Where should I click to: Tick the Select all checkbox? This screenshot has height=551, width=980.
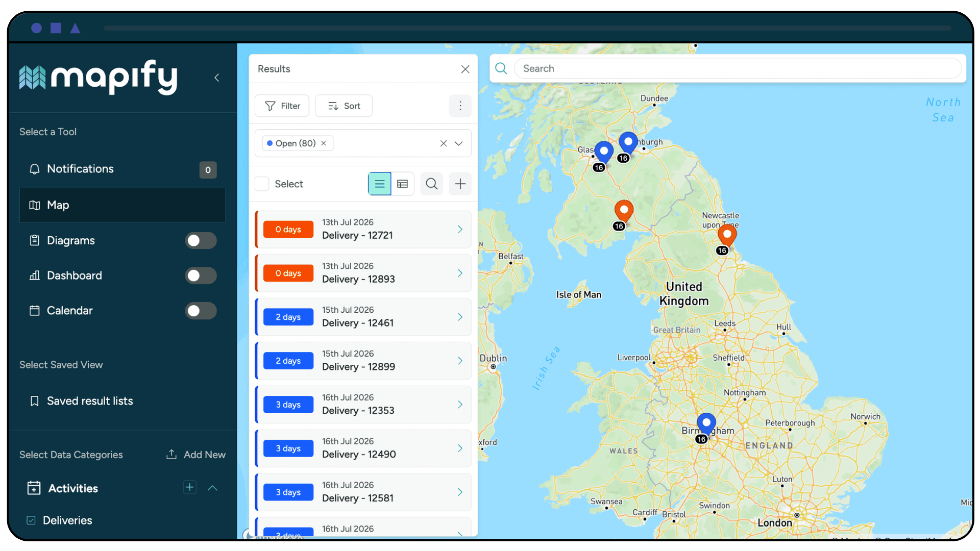[262, 184]
